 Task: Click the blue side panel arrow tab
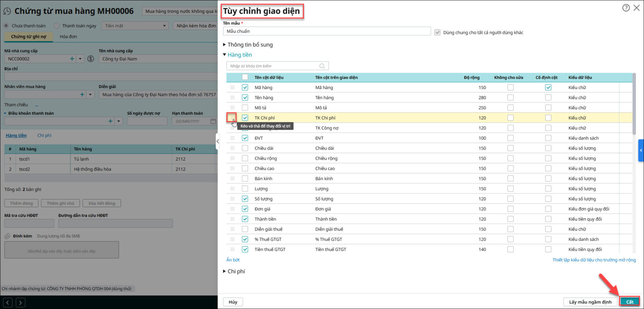tap(641, 150)
